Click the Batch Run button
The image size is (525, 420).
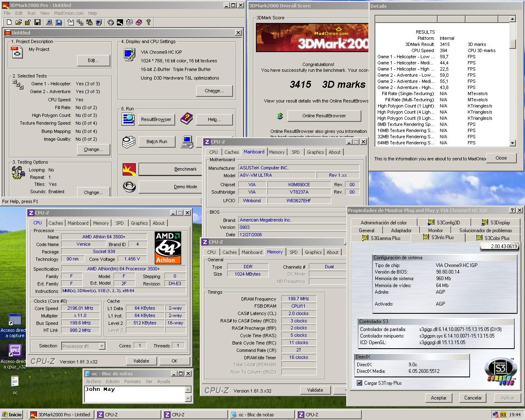(x=157, y=142)
